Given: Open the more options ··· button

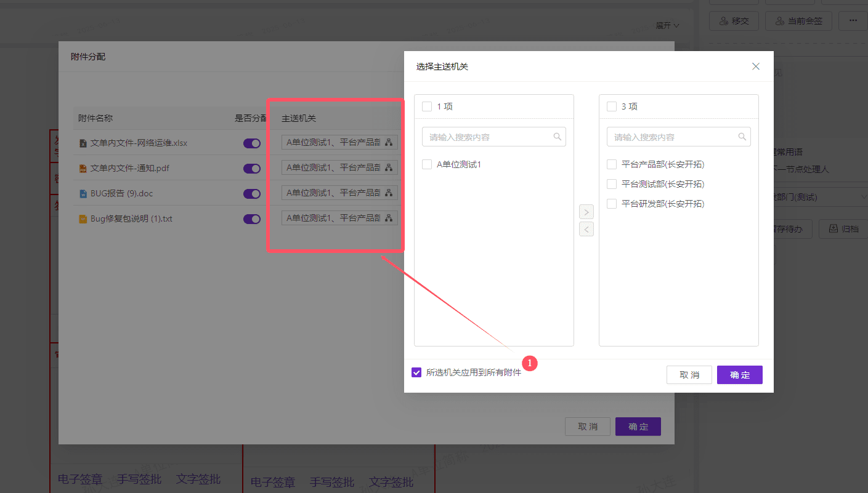Looking at the screenshot, I should pyautogui.click(x=853, y=21).
